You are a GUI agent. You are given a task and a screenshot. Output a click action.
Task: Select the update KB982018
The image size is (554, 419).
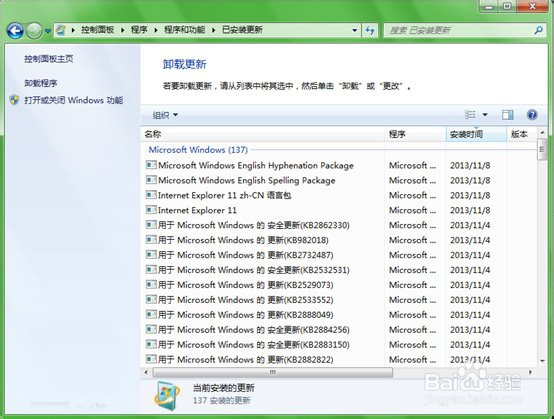(x=243, y=240)
